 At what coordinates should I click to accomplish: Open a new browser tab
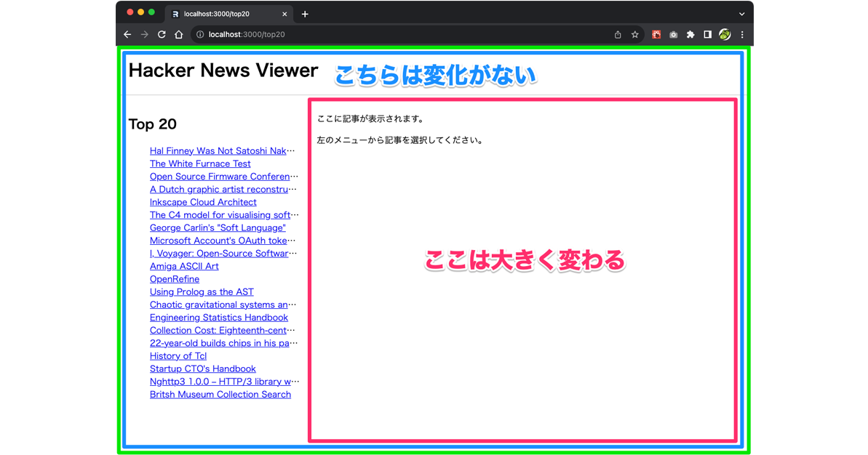[305, 13]
